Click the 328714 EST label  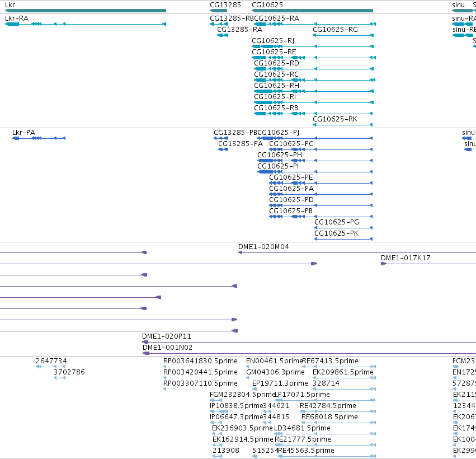326,383
